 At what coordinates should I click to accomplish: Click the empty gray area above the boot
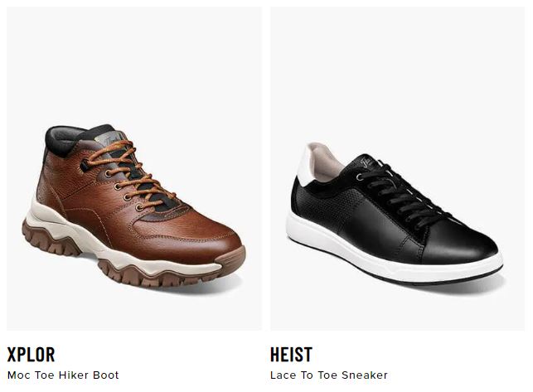click(x=134, y=65)
